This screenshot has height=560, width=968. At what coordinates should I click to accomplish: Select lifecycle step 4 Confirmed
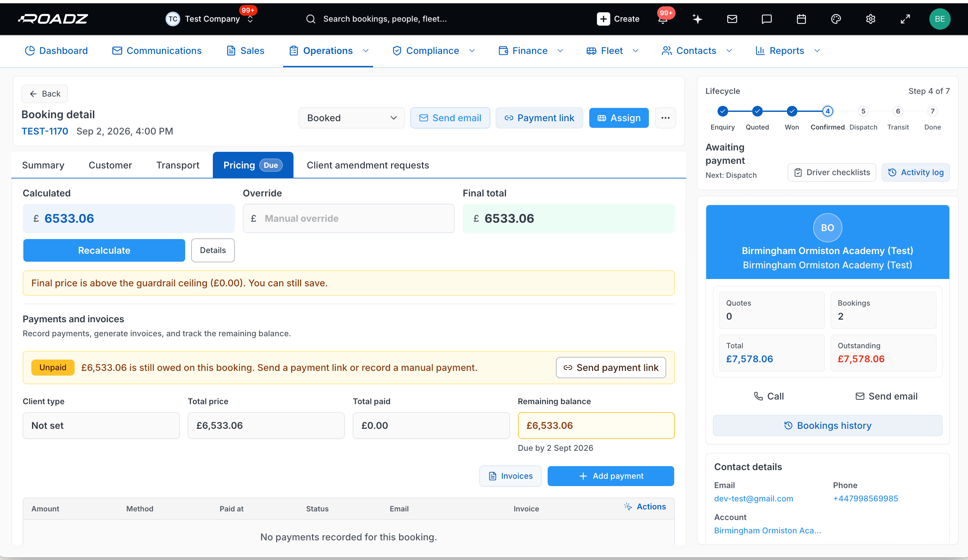[x=827, y=111]
